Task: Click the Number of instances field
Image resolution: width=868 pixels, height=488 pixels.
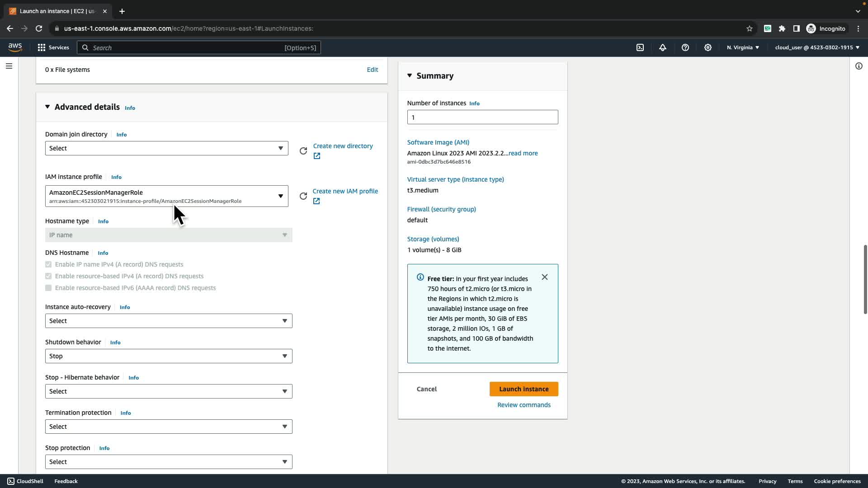Action: coord(482,117)
